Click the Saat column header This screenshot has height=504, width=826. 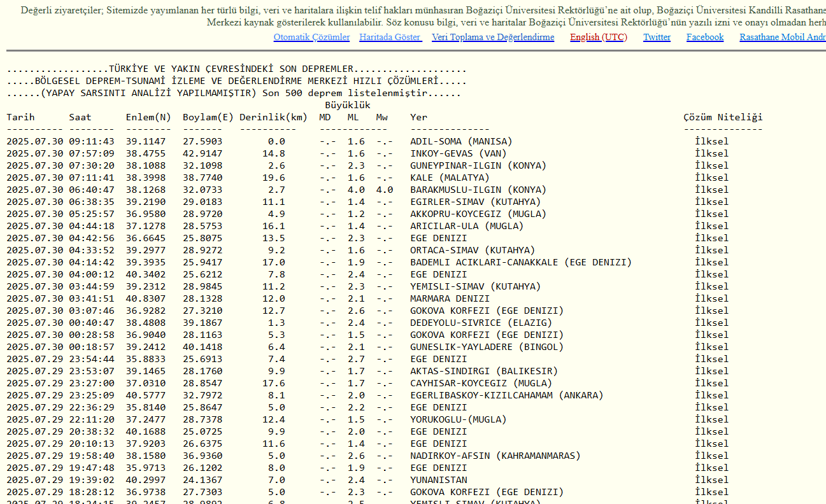[x=80, y=117]
